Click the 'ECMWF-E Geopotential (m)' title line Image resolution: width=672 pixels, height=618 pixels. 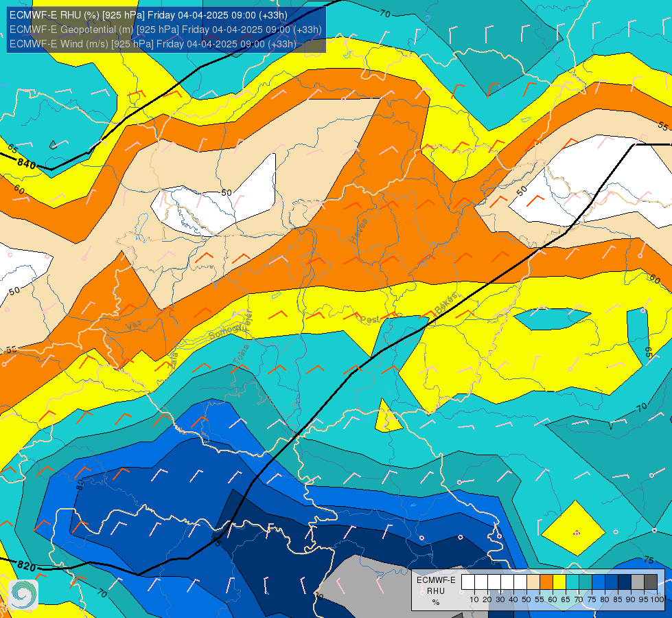point(165,30)
